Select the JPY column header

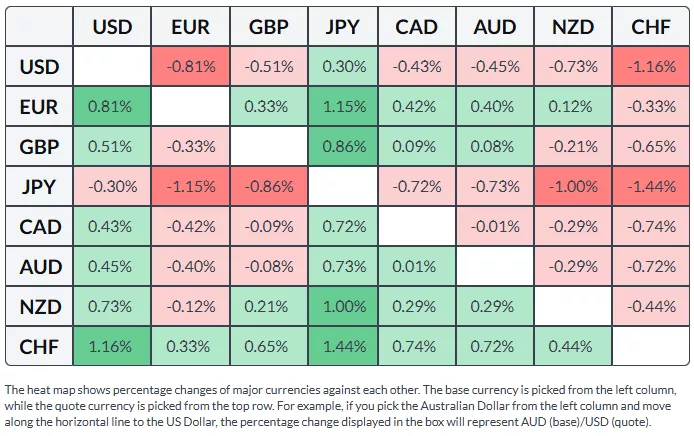click(342, 27)
